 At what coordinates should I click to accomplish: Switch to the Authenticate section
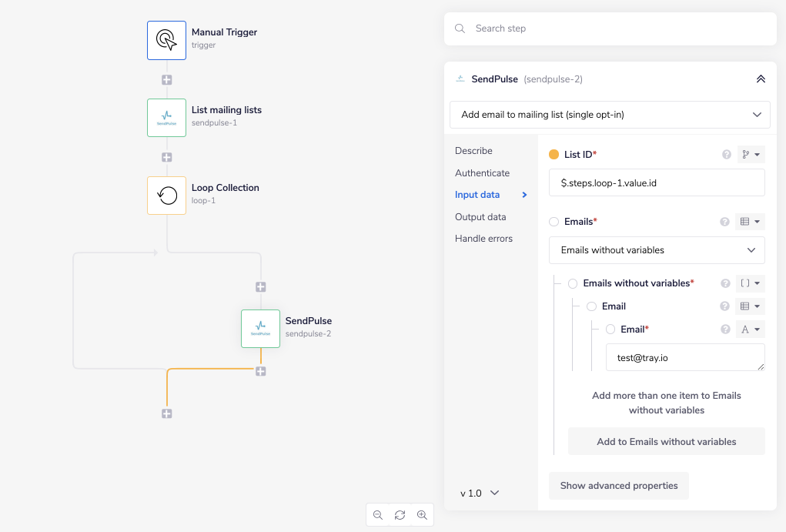(x=482, y=172)
